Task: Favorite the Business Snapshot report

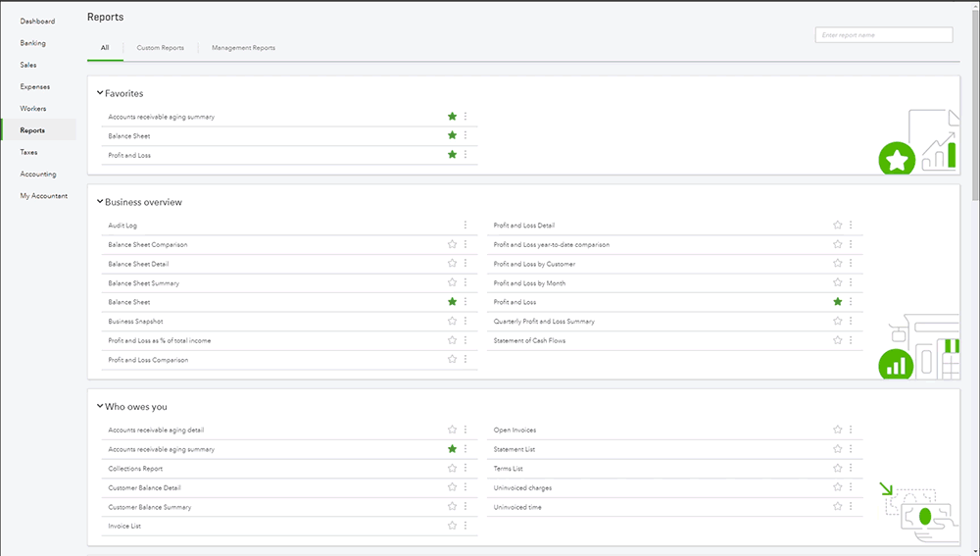Action: 452,321
